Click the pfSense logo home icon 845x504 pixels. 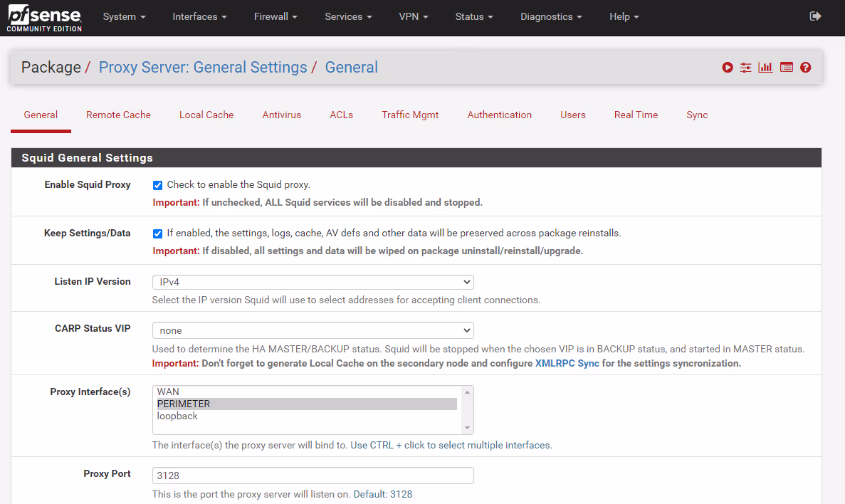point(44,18)
